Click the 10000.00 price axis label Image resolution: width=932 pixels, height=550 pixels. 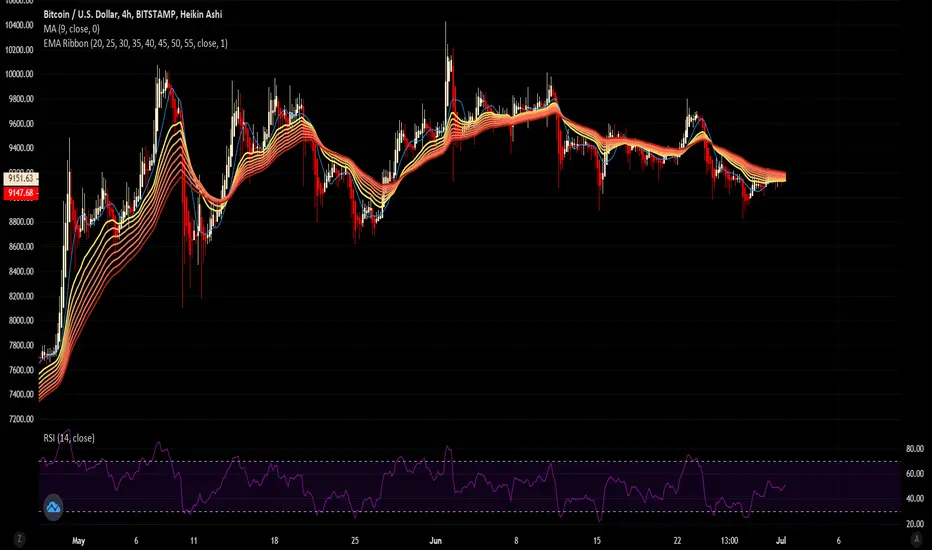(19, 74)
